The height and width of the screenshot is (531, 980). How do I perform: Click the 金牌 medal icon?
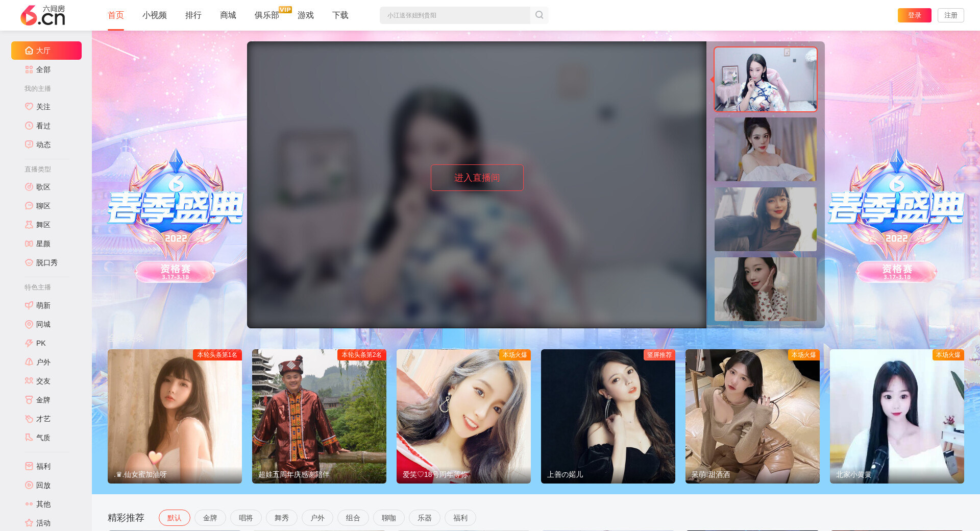click(29, 400)
